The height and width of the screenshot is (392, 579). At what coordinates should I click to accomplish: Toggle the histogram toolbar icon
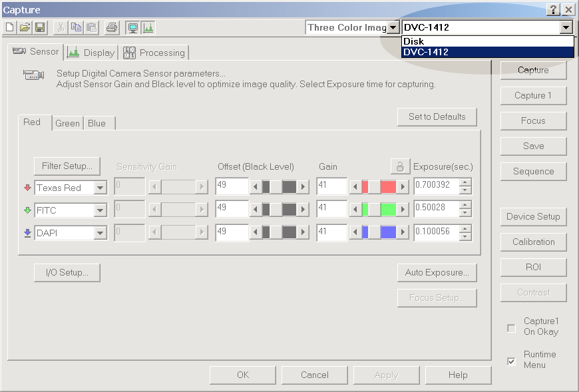tap(148, 28)
